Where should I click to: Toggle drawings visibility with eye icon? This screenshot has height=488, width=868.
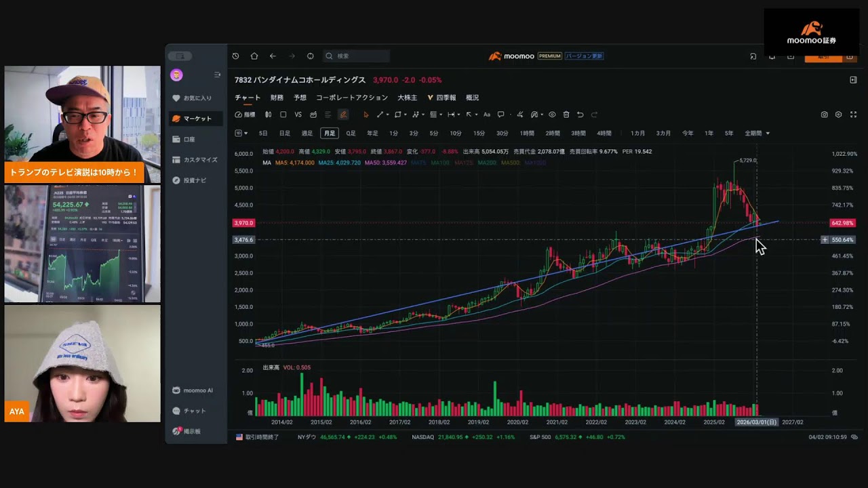point(552,115)
